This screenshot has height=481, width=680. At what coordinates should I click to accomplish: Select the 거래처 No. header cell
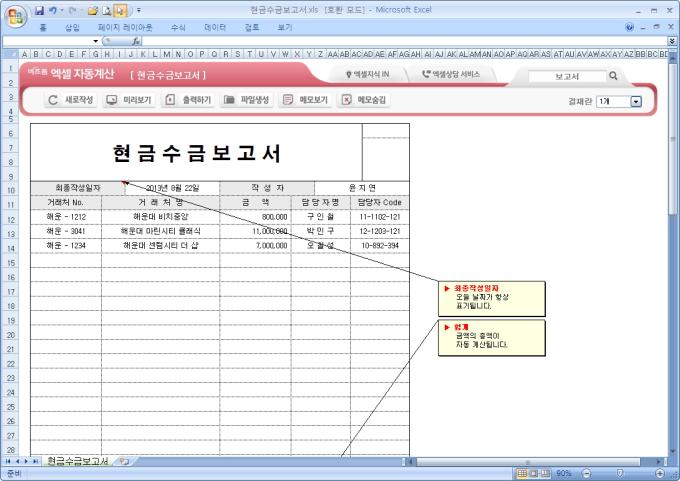click(x=66, y=203)
